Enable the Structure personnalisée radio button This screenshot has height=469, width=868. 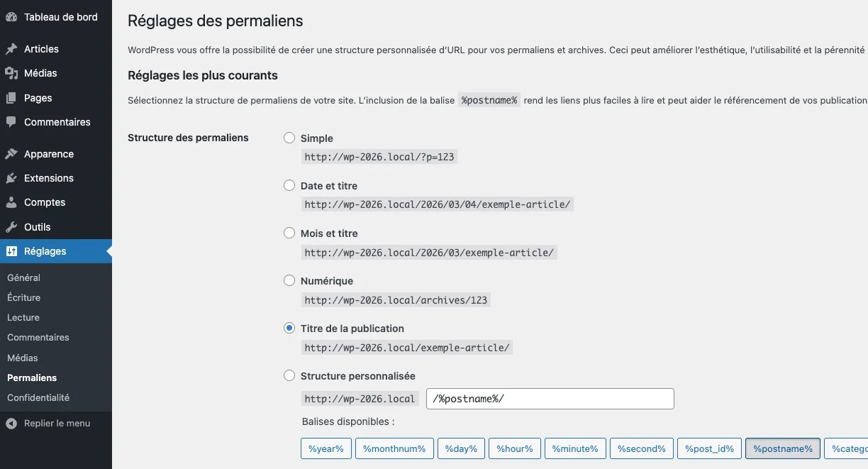click(289, 376)
